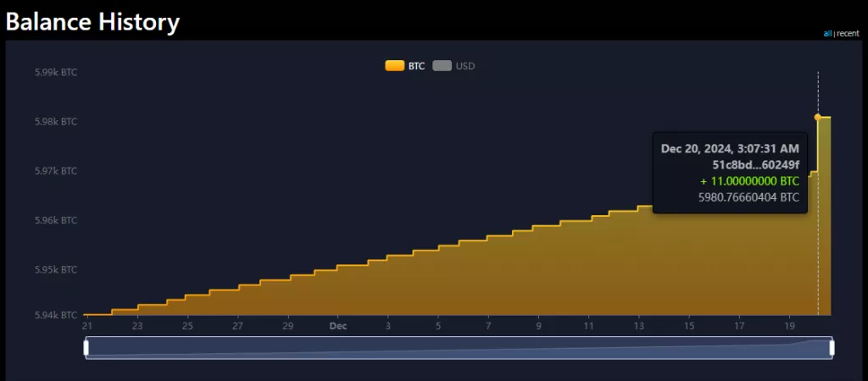Image resolution: width=868 pixels, height=381 pixels.
Task: Click the highlighted data point on Dec 20
Action: (818, 117)
